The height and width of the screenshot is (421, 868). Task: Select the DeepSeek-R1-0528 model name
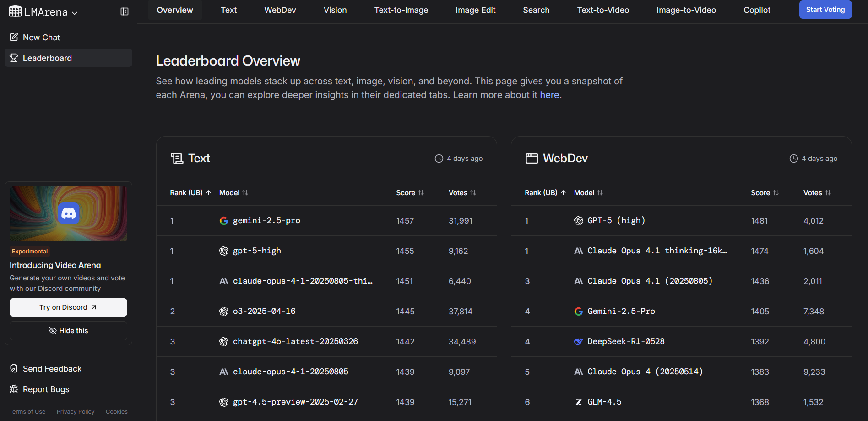coord(626,341)
